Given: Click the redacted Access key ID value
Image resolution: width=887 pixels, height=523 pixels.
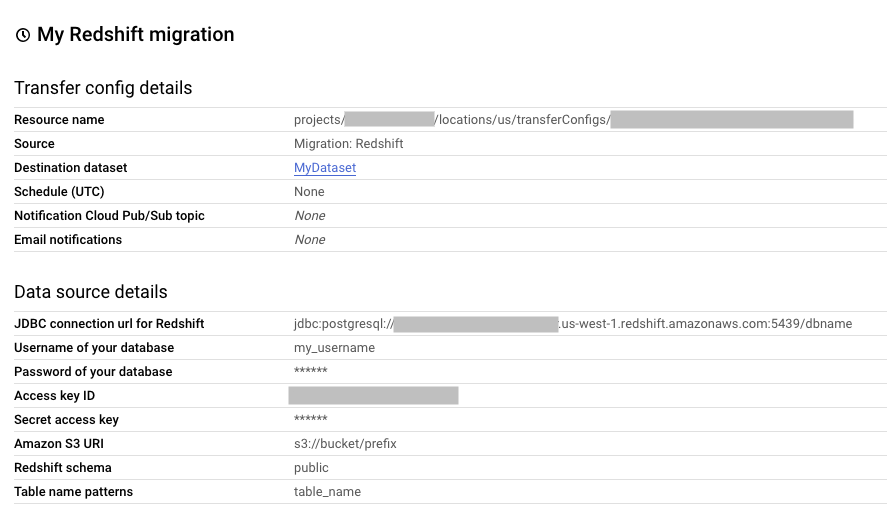Looking at the screenshot, I should (x=373, y=396).
